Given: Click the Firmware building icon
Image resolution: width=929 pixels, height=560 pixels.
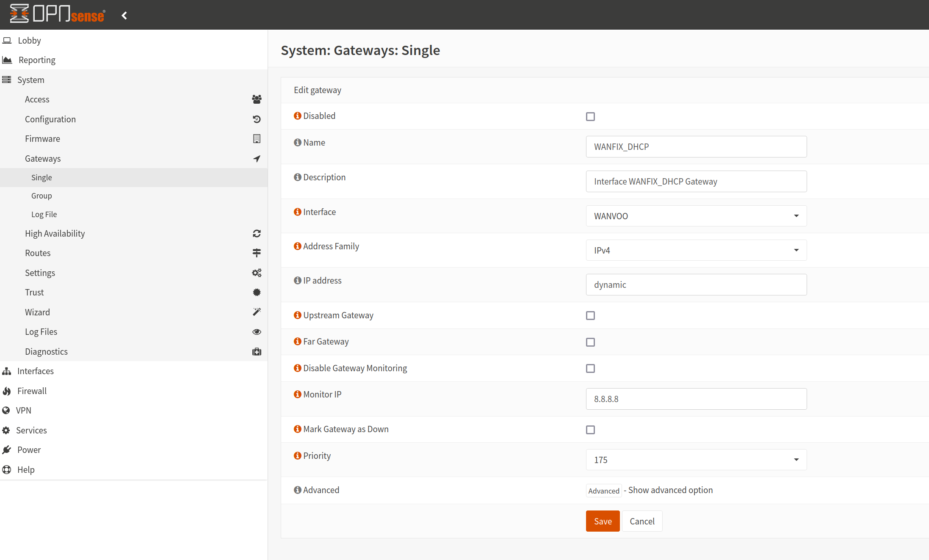Looking at the screenshot, I should [257, 139].
